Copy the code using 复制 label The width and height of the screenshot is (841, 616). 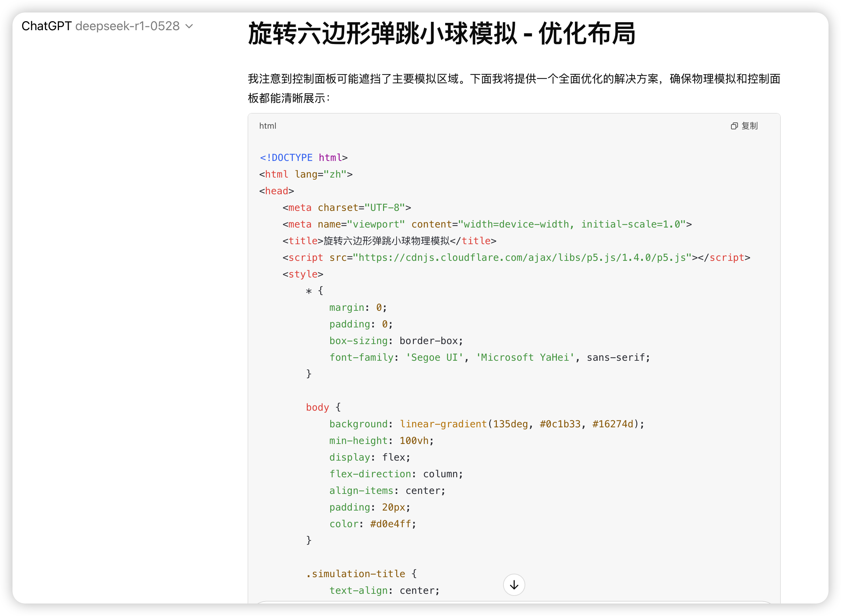click(749, 126)
